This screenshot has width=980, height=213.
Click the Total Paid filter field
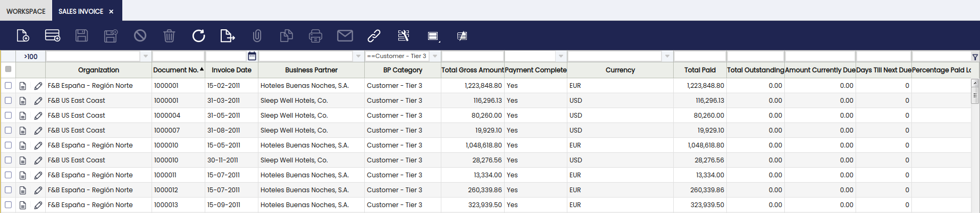[700, 56]
